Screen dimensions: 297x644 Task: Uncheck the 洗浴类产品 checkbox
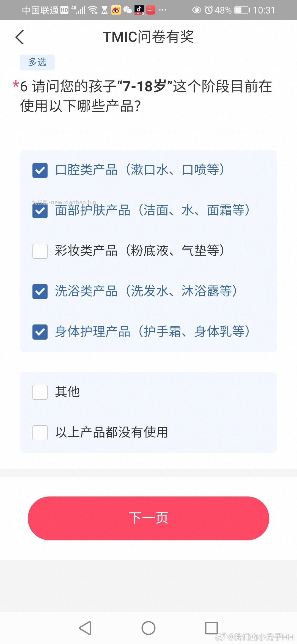40,292
